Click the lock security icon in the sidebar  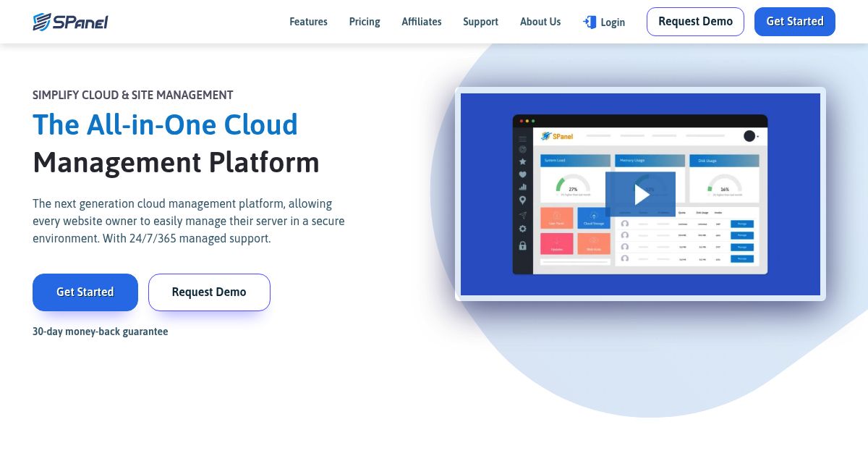point(522,246)
